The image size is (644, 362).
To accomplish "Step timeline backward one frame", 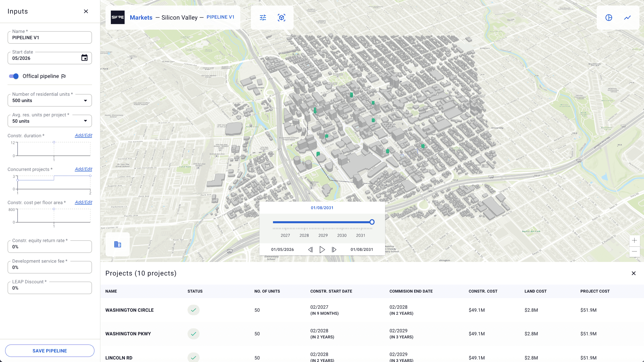I will [x=310, y=250].
